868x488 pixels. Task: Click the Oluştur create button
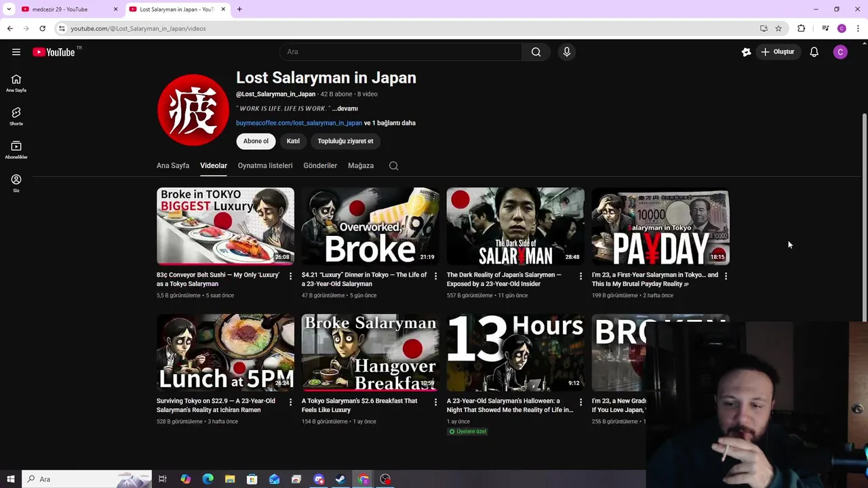[x=777, y=52]
